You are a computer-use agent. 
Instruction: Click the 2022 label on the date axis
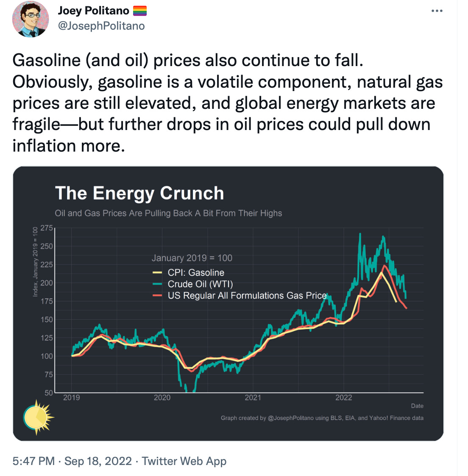(343, 398)
